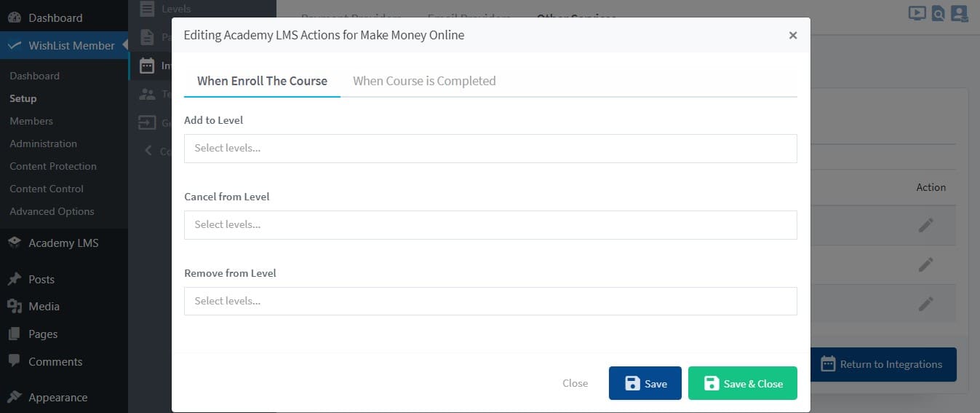Click the second pencil edit icon under Action
This screenshot has height=413, width=980.
925,264
